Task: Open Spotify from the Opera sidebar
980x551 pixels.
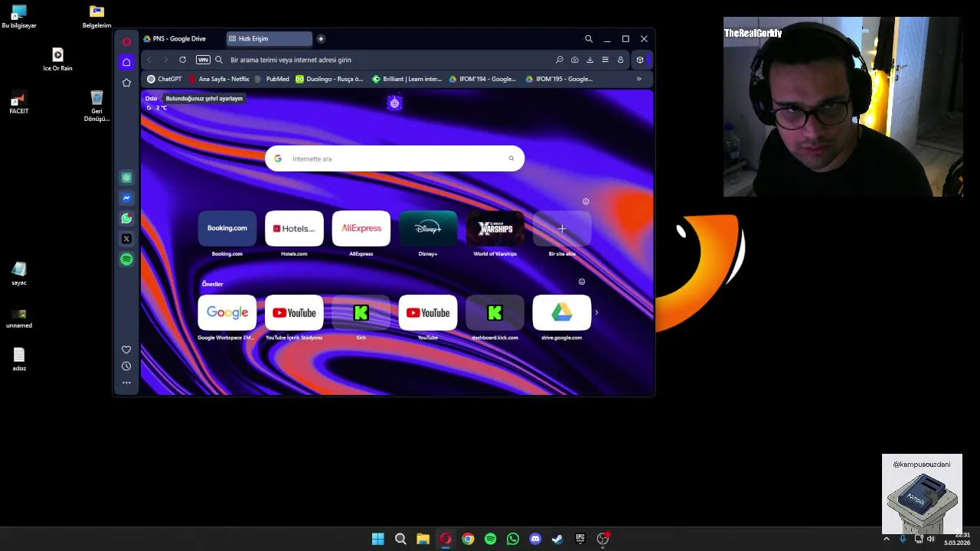Action: 126,259
